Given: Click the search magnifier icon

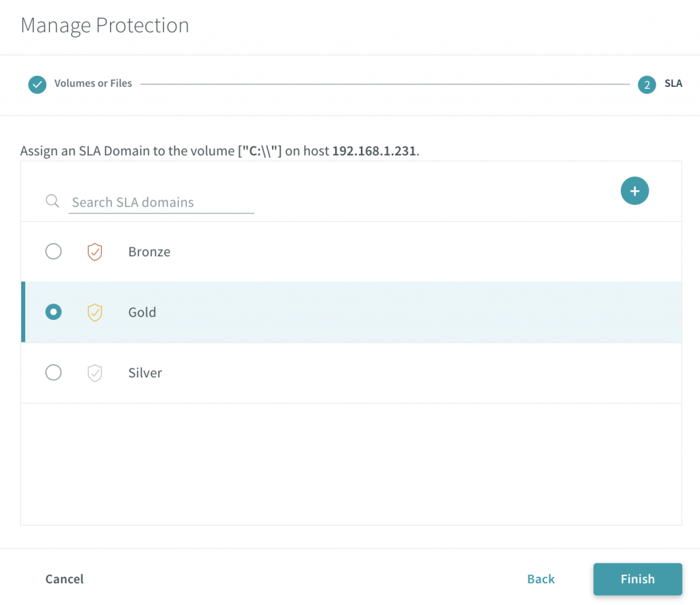Looking at the screenshot, I should tap(52, 201).
